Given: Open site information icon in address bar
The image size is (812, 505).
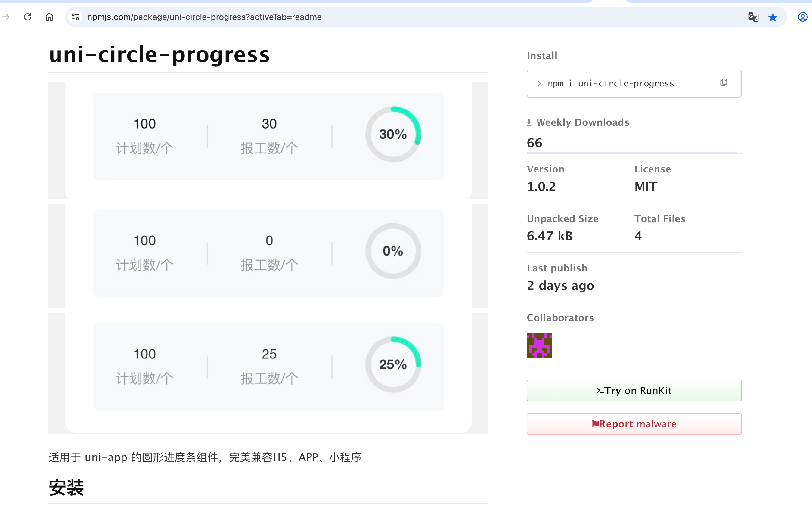Looking at the screenshot, I should coord(76,17).
